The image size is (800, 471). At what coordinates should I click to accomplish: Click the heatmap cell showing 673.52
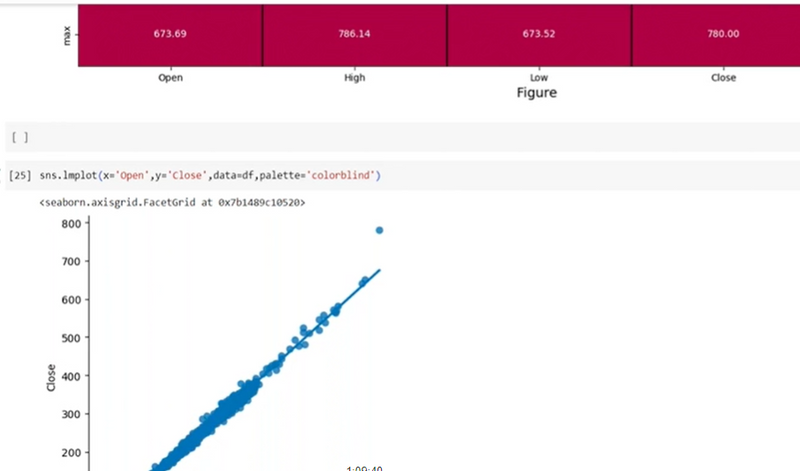point(538,34)
